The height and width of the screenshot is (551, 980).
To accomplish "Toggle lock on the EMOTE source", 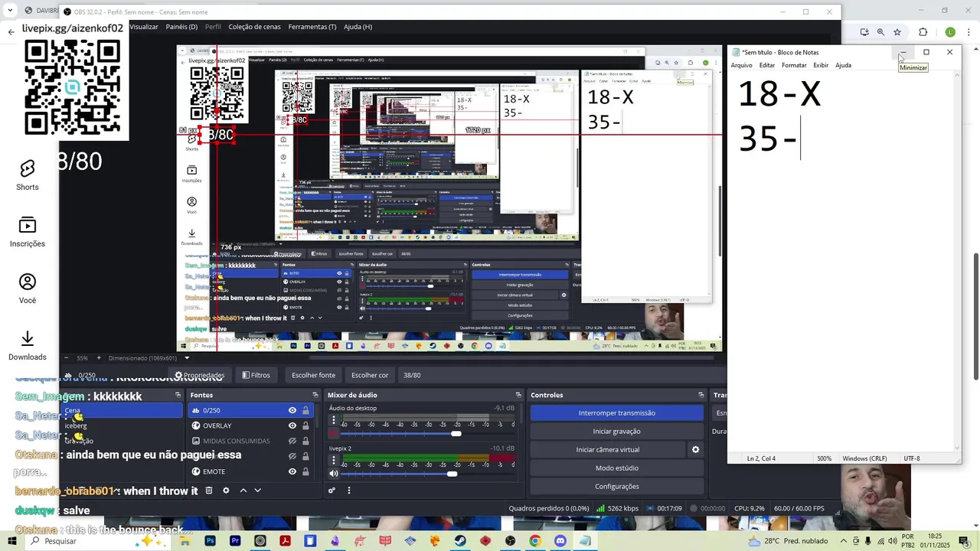I will (x=305, y=471).
